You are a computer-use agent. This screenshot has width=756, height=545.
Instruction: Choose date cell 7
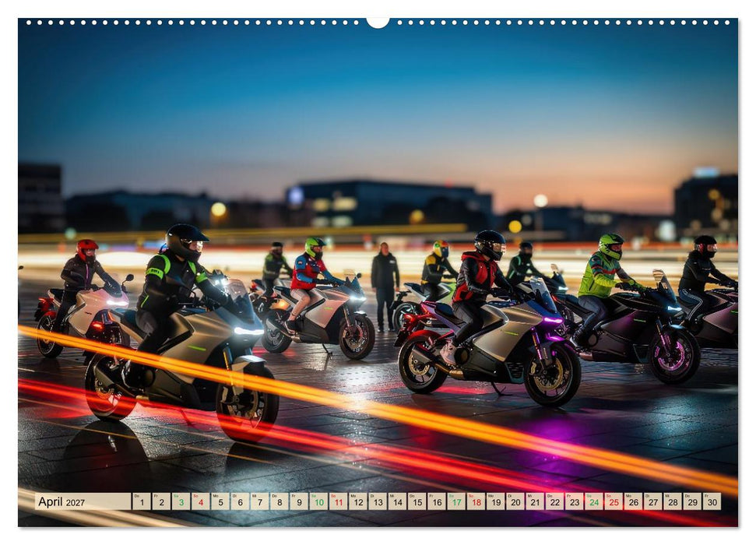click(260, 501)
